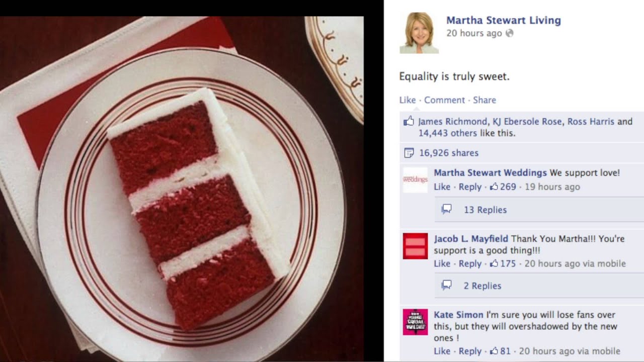This screenshot has width=644, height=362.
Task: Click the thumbs-up icon beside James Richmond
Action: pyautogui.click(x=409, y=121)
